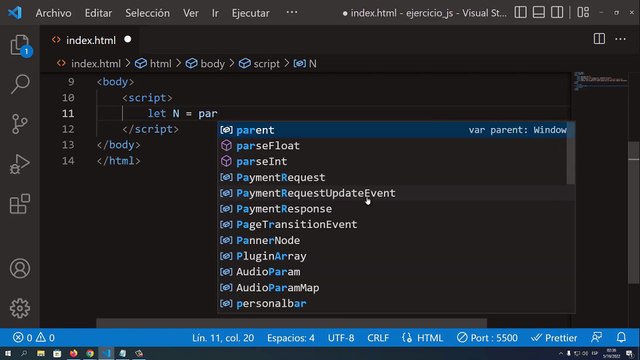Open the notifications bell
The image size is (640, 360).
[621, 338]
